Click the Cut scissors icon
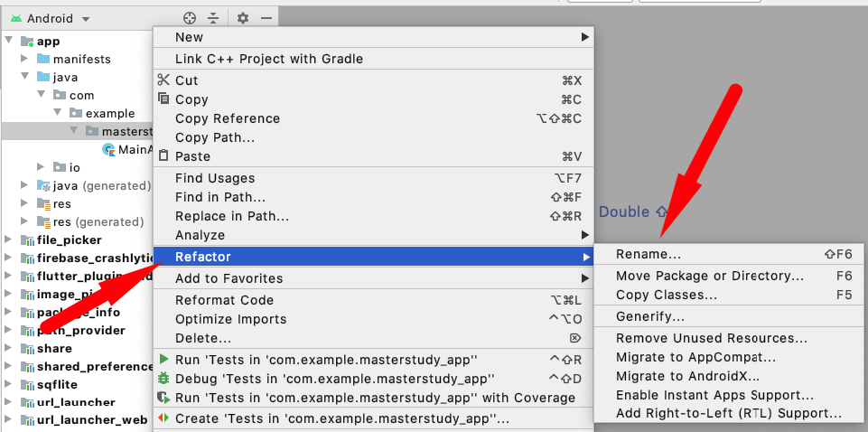This screenshot has width=868, height=432. (163, 80)
